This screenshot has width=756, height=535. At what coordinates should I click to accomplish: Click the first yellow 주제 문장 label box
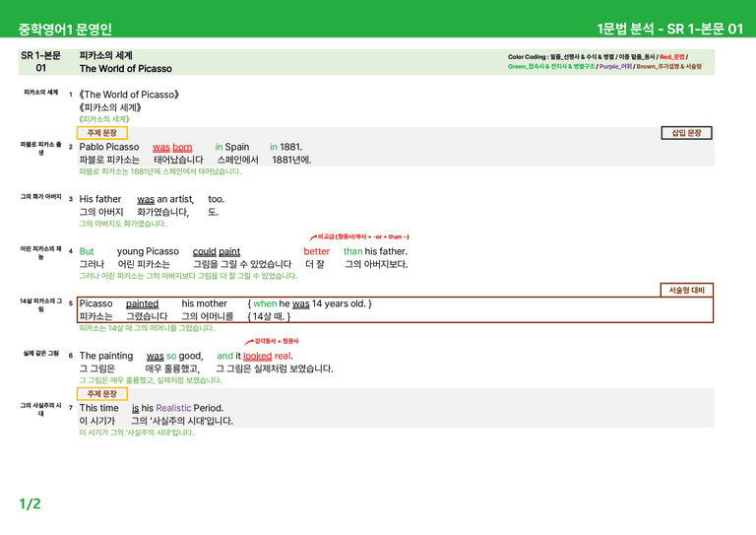click(x=102, y=133)
